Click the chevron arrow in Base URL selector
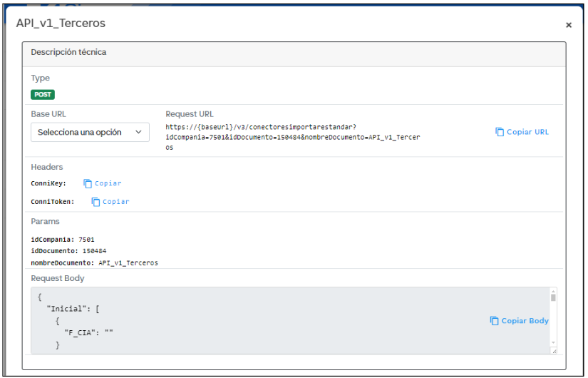Screen dimensions: 588x378 click(x=138, y=132)
